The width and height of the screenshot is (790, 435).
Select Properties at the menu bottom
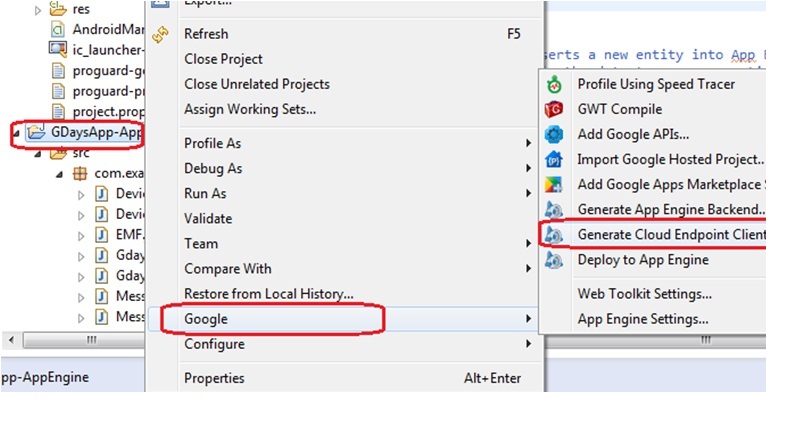[x=214, y=378]
